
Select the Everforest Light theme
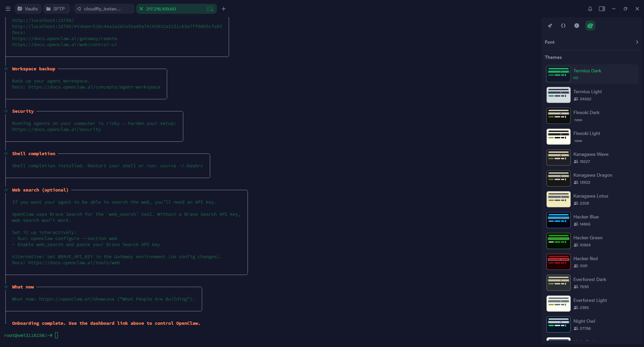[x=592, y=304]
